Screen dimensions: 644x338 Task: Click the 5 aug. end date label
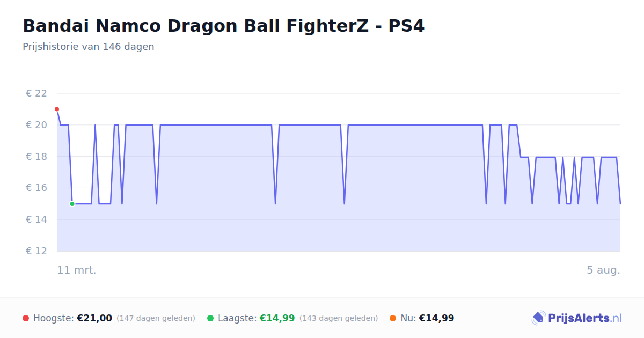(x=603, y=270)
